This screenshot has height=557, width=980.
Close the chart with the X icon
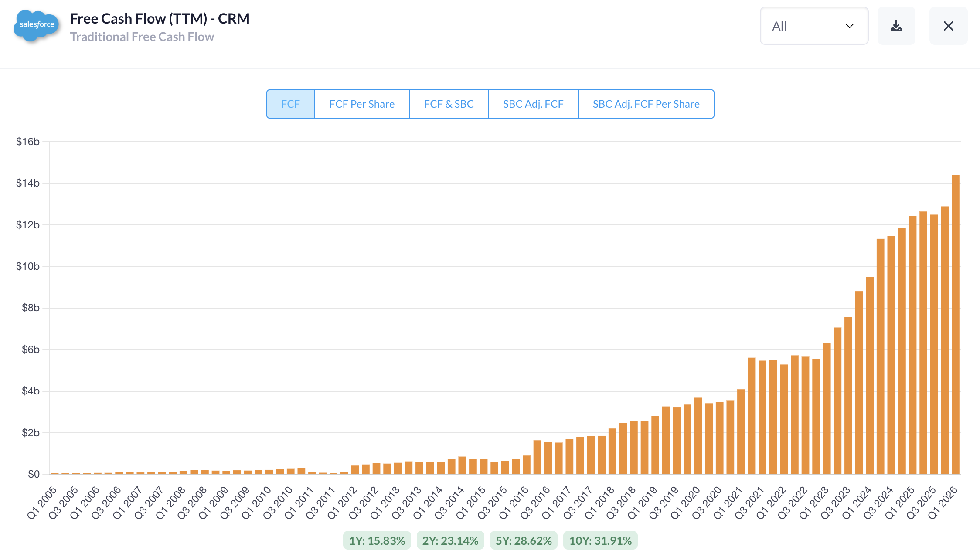[x=948, y=26]
